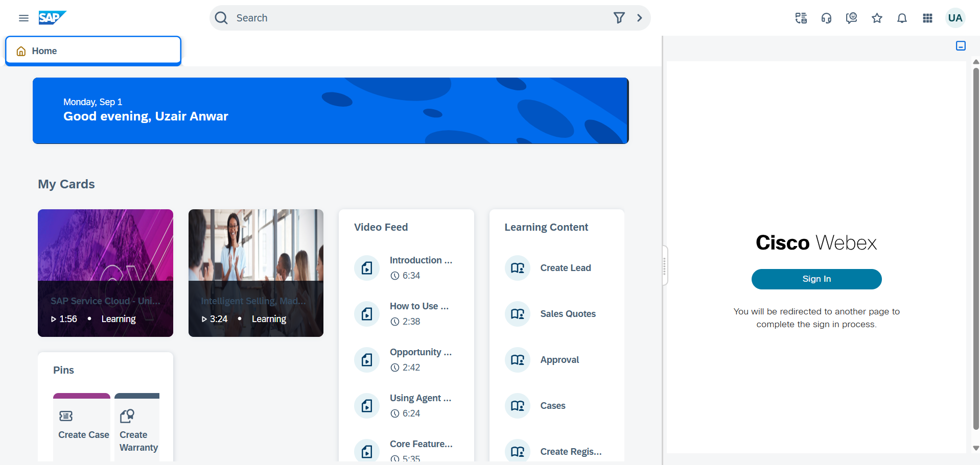Click the SAP logo

(x=52, y=18)
